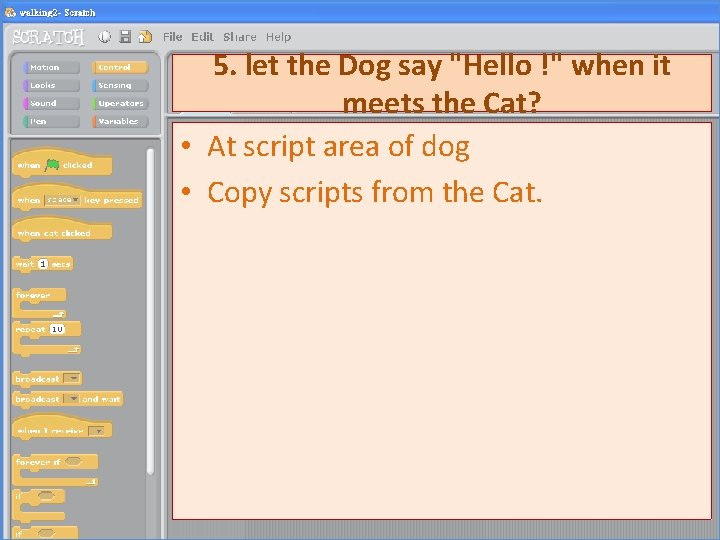The height and width of the screenshot is (540, 720).
Task: Select the Operators block category
Action: click(x=120, y=103)
